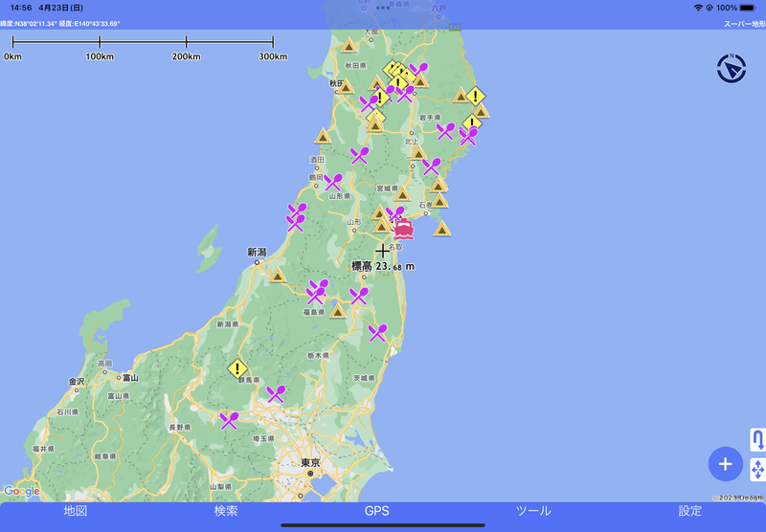Select restaurant marker just below 岩手県 label
766x532 pixels.
point(445,131)
